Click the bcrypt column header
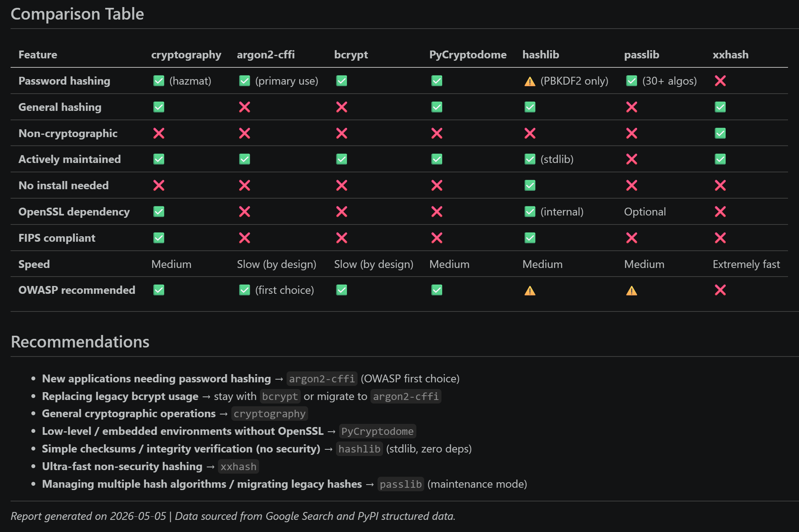This screenshot has height=532, width=799. [351, 55]
